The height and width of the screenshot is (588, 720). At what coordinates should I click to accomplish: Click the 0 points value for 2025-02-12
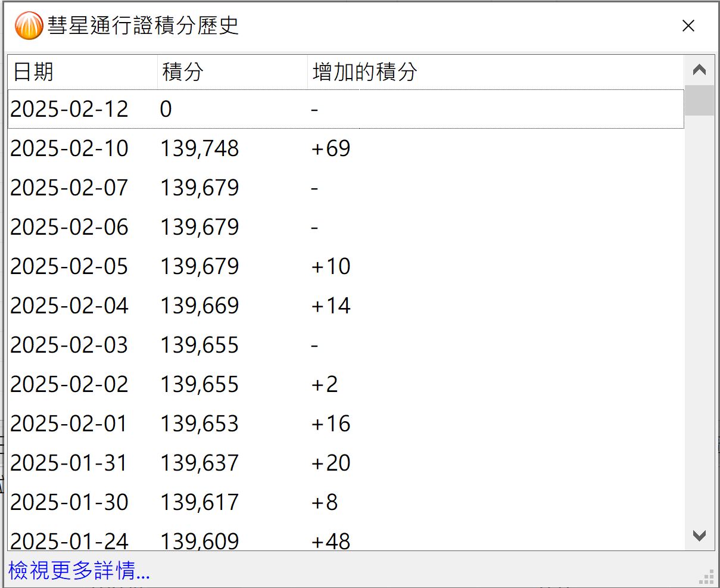166,109
